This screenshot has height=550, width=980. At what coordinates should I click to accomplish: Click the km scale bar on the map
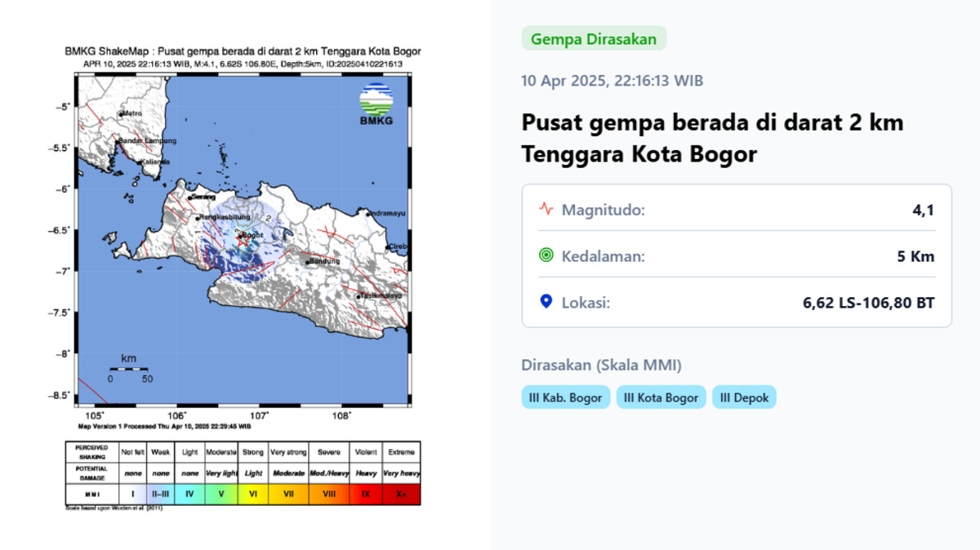tap(128, 369)
